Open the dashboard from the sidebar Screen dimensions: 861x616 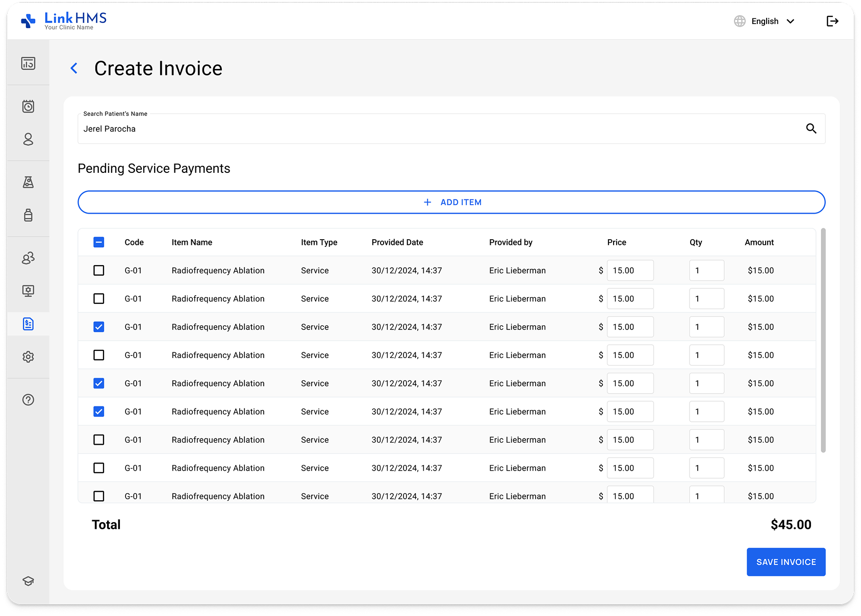(28, 63)
